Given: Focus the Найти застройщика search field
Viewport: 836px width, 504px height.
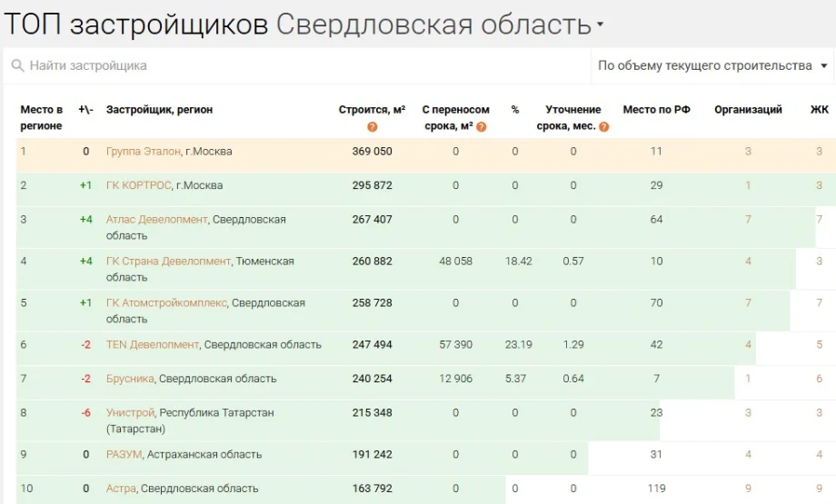Looking at the screenshot, I should [x=297, y=65].
